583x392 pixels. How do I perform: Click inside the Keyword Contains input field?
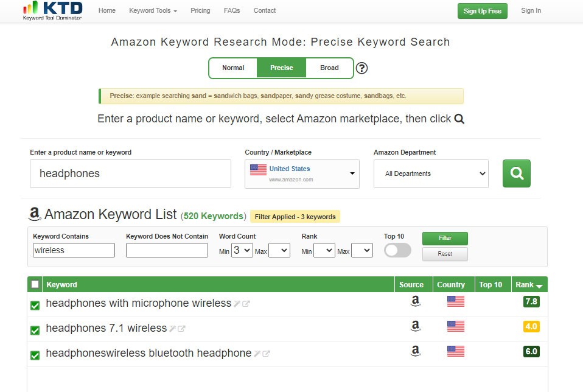tap(74, 250)
